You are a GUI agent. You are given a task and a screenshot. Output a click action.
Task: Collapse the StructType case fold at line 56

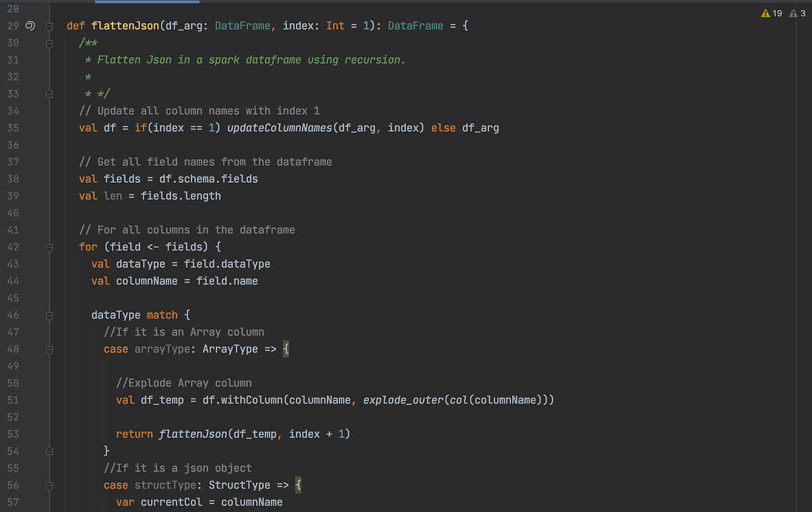click(x=49, y=486)
